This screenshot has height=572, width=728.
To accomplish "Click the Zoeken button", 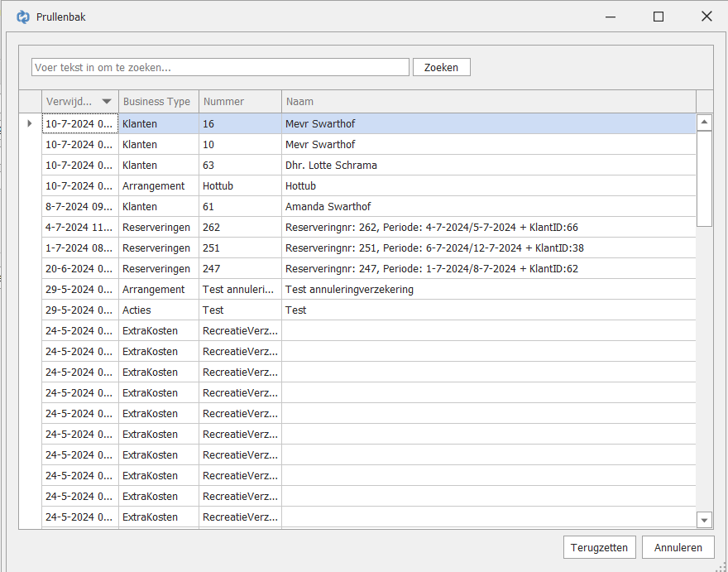I will click(x=441, y=67).
